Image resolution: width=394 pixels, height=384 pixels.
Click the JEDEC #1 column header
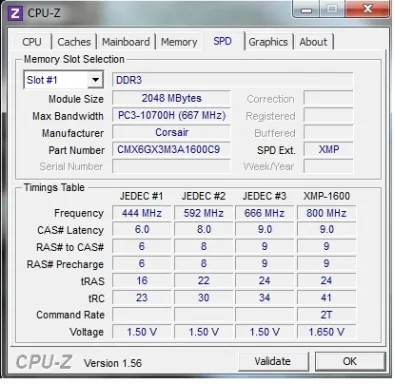[141, 196]
